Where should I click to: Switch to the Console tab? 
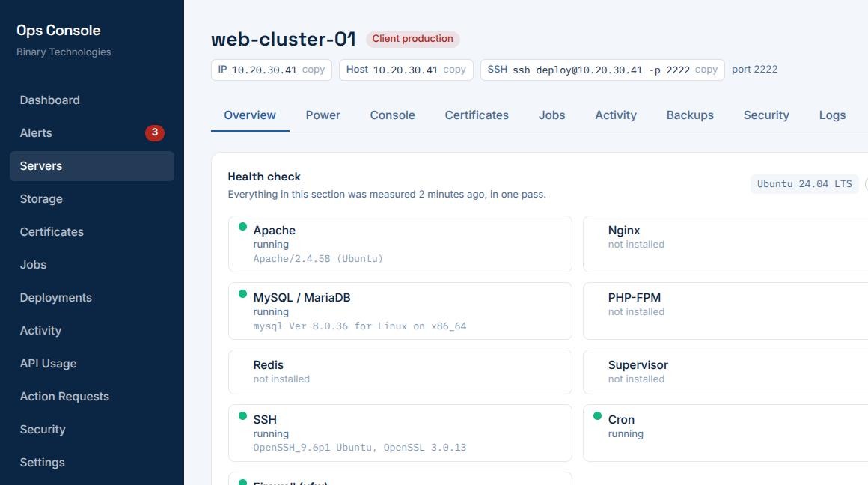coord(393,115)
